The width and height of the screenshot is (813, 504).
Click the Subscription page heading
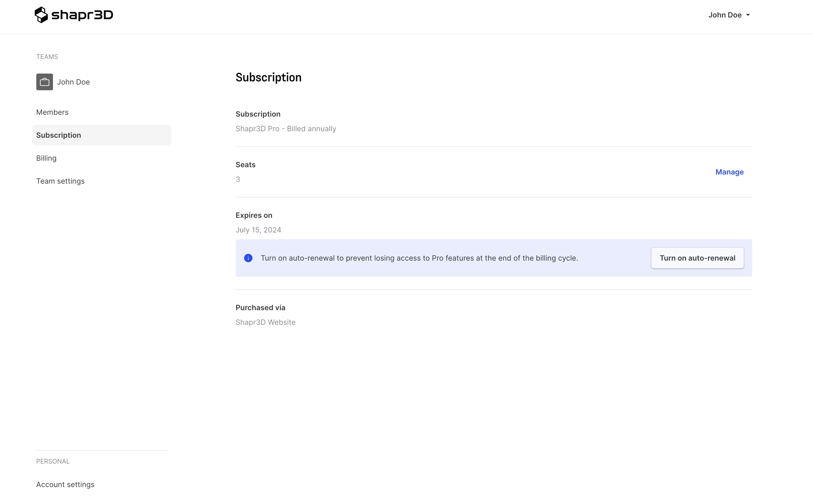point(269,77)
